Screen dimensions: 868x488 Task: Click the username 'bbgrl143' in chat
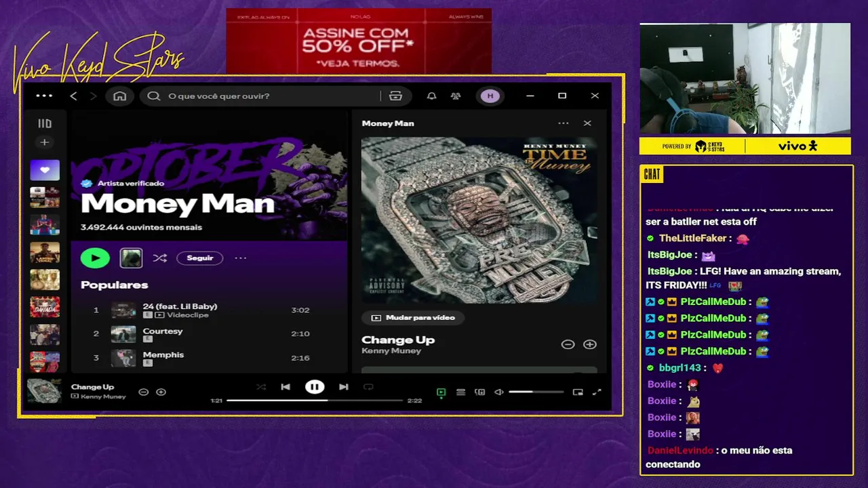(x=680, y=368)
